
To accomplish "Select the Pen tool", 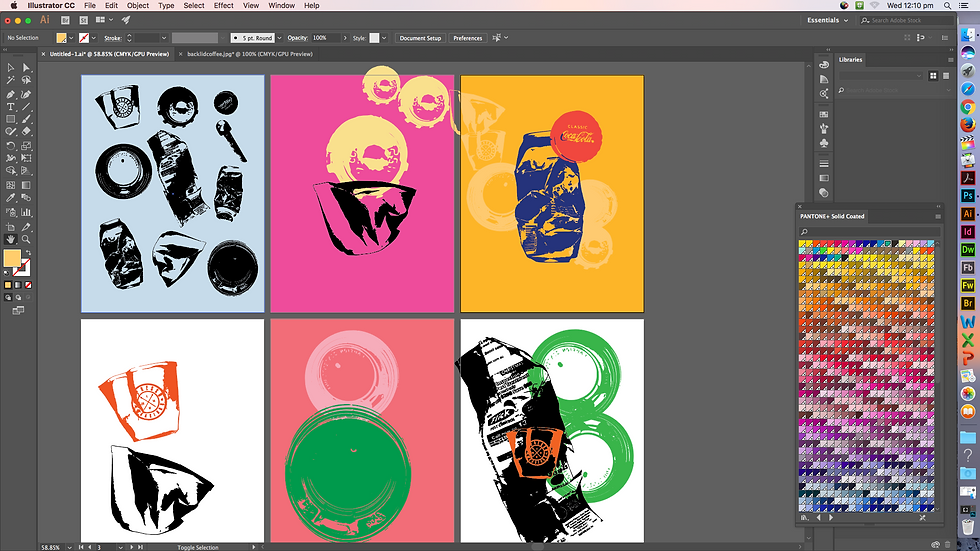I will [x=11, y=93].
